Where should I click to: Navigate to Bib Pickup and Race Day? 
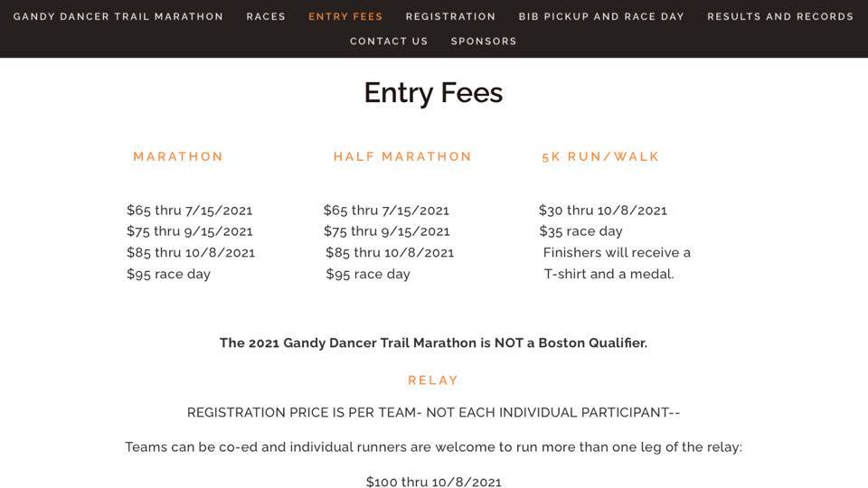click(x=601, y=16)
